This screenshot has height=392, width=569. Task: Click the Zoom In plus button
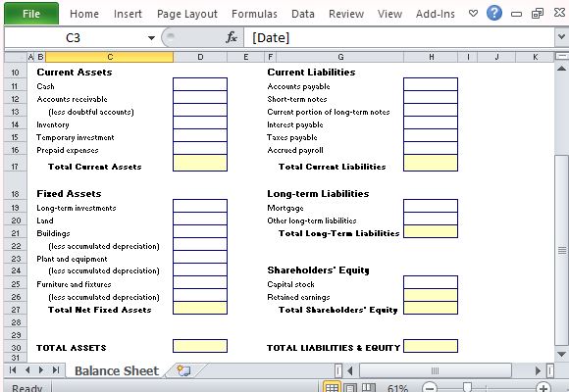click(x=543, y=388)
